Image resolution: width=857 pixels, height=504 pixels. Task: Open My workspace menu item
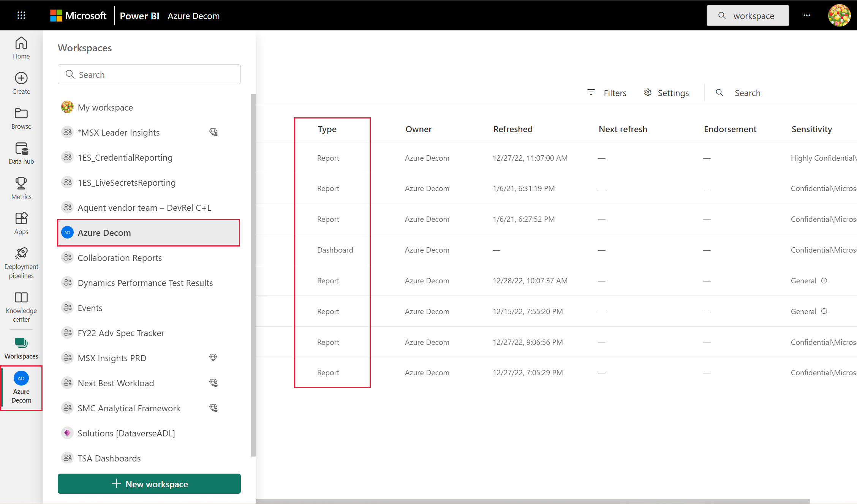click(105, 107)
